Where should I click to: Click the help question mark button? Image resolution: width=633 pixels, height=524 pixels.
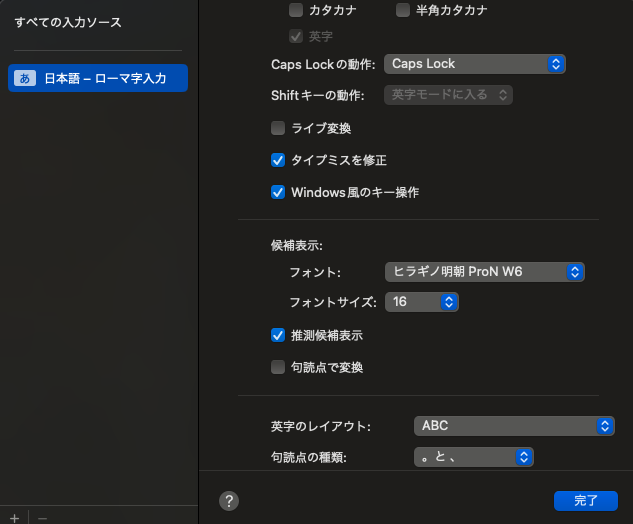coord(228,500)
